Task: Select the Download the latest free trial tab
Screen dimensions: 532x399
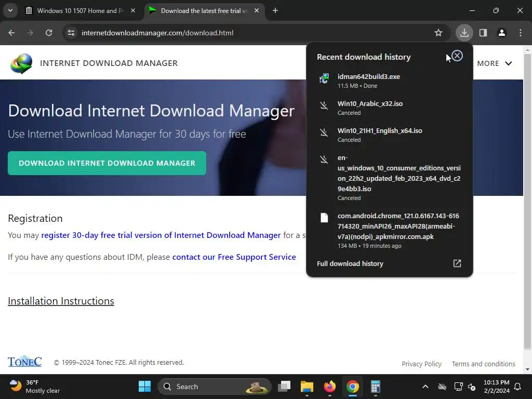Action: [x=204, y=11]
